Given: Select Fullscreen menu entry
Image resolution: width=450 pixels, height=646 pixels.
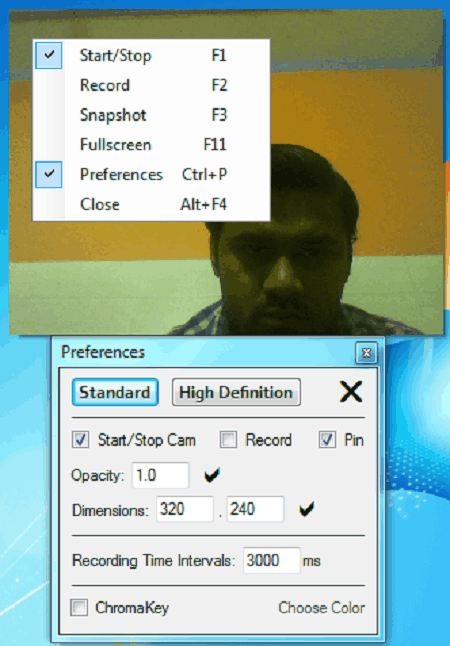Looking at the screenshot, I should click(x=152, y=145).
